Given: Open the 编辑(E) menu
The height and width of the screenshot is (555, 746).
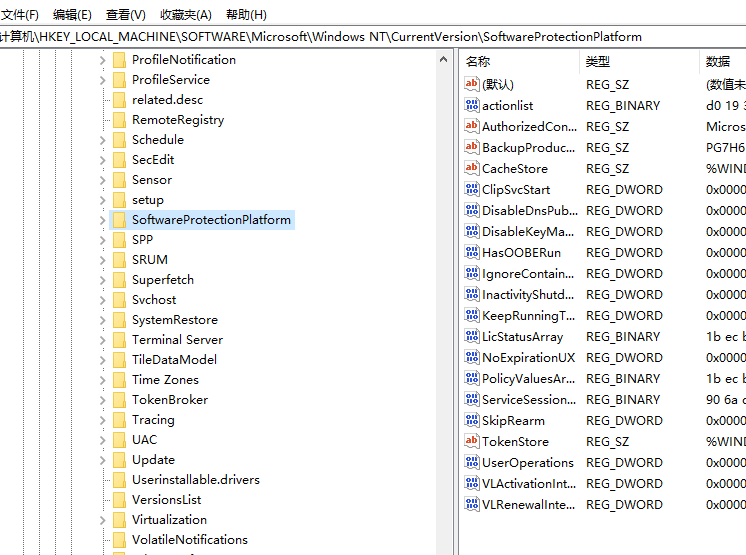Looking at the screenshot, I should click(x=72, y=15).
